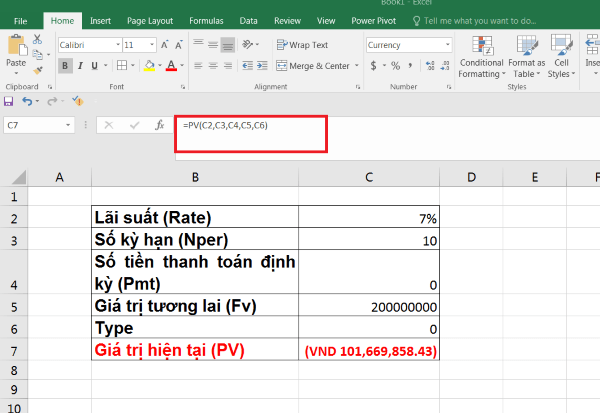The width and height of the screenshot is (600, 413).
Task: Open Calibri font name dropdown
Action: (118, 45)
